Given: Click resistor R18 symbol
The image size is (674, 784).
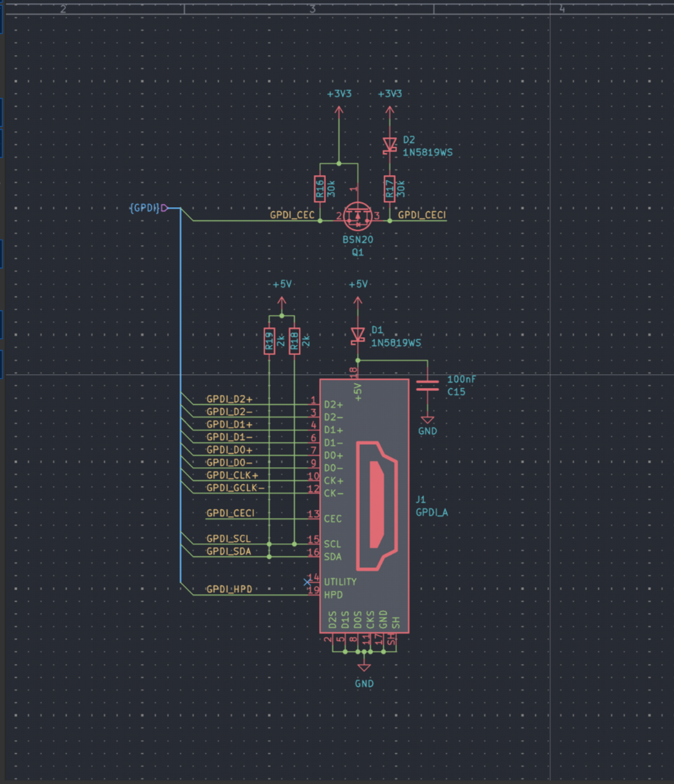Looking at the screenshot, I should pos(294,341).
